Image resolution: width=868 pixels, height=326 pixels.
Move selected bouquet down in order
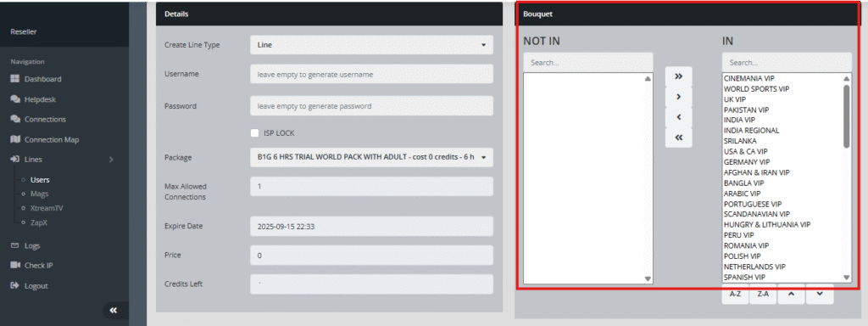click(x=820, y=294)
